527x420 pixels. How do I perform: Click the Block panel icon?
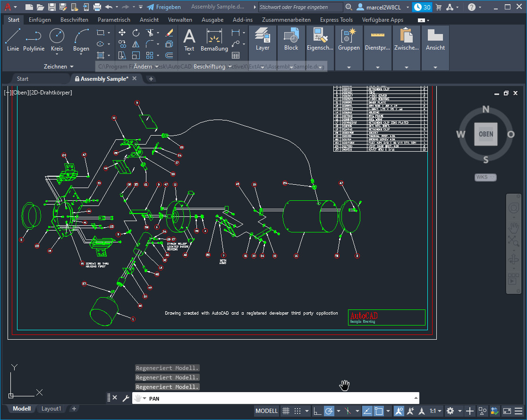coord(291,38)
